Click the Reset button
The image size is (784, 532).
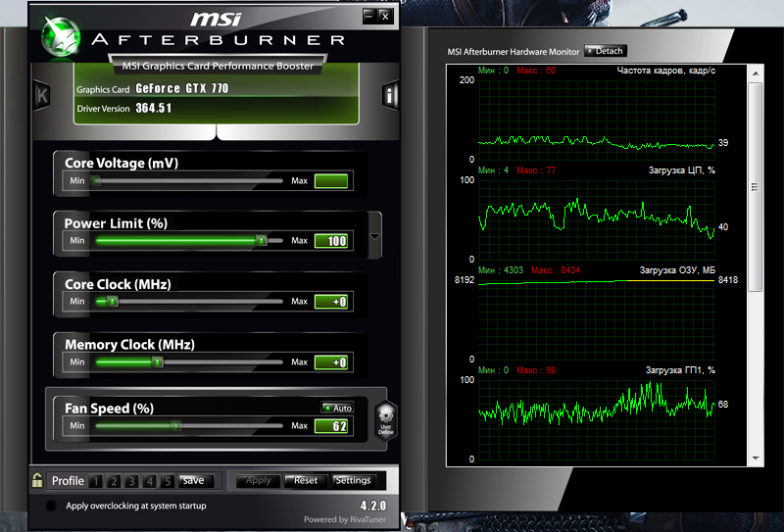tap(306, 480)
